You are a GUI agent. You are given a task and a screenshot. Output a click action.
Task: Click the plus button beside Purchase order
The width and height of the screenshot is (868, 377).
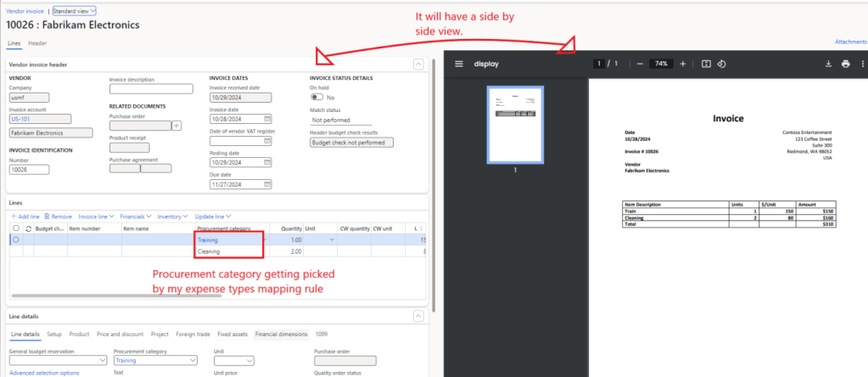pos(176,126)
